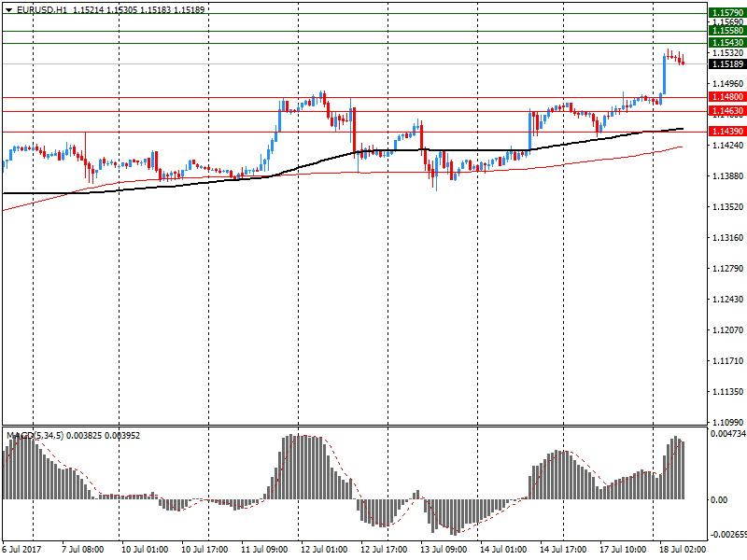
Task: Click the MACD(5,34,5) indicator label
Action: [x=35, y=435]
